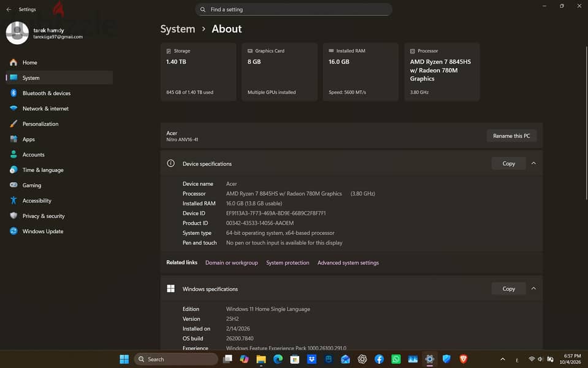The width and height of the screenshot is (588, 368).
Task: Open Domain or workgroup link
Action: [x=231, y=263]
